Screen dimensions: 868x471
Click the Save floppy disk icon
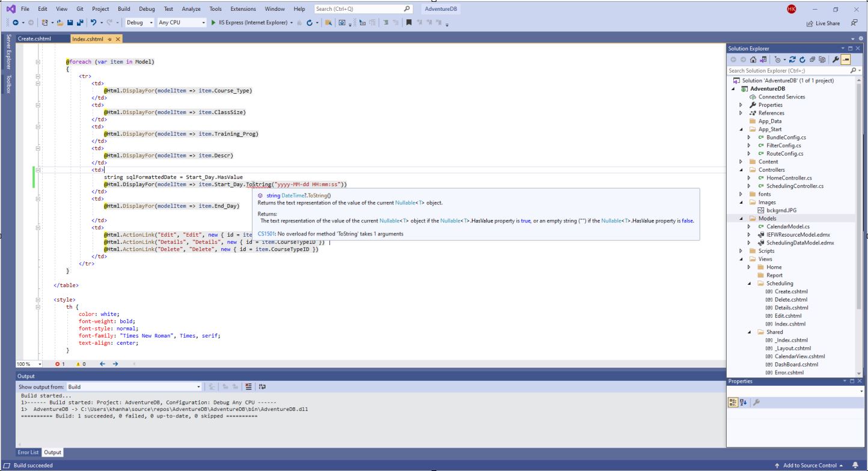(x=70, y=23)
